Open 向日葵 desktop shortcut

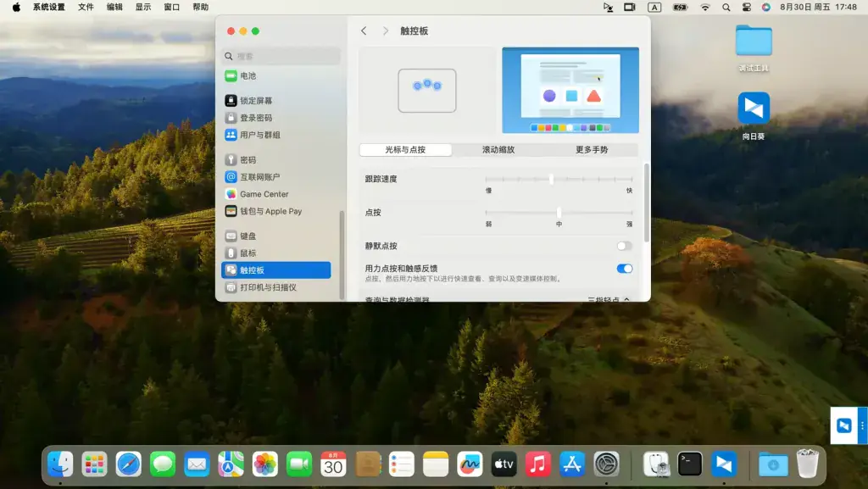click(x=754, y=115)
